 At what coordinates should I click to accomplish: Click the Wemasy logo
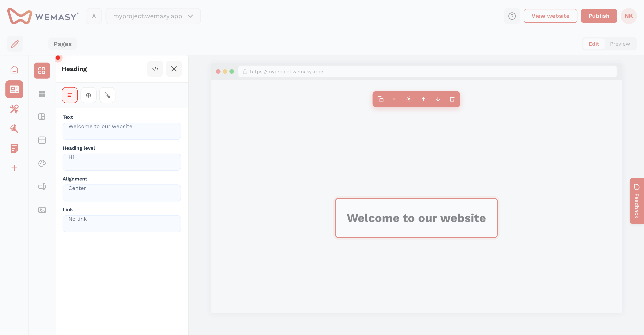[x=43, y=16]
